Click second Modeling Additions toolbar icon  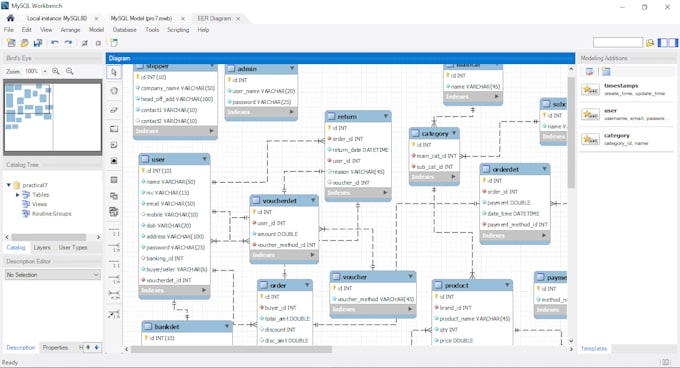(x=606, y=72)
